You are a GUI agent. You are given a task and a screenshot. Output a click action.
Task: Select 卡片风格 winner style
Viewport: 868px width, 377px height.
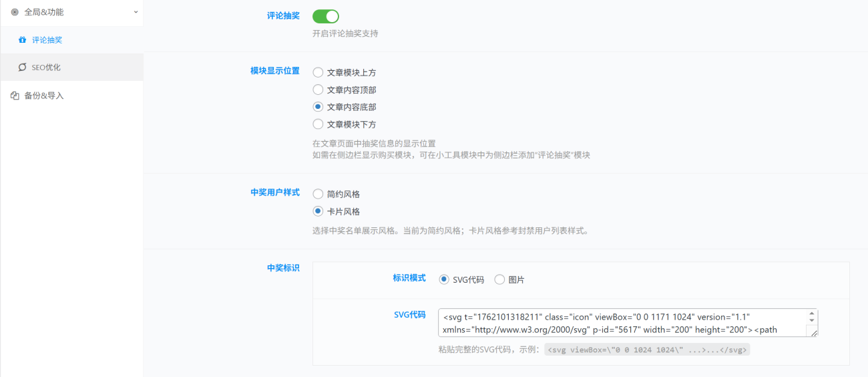point(318,211)
